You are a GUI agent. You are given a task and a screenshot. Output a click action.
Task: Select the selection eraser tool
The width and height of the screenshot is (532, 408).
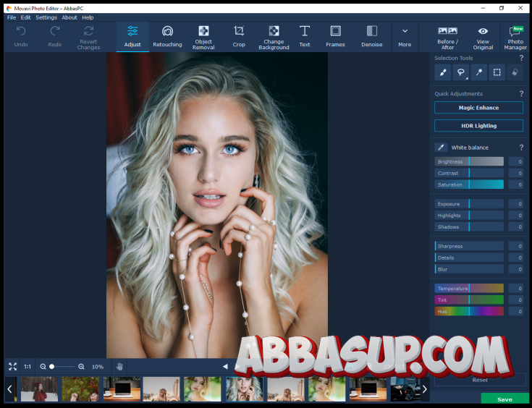pyautogui.click(x=515, y=72)
